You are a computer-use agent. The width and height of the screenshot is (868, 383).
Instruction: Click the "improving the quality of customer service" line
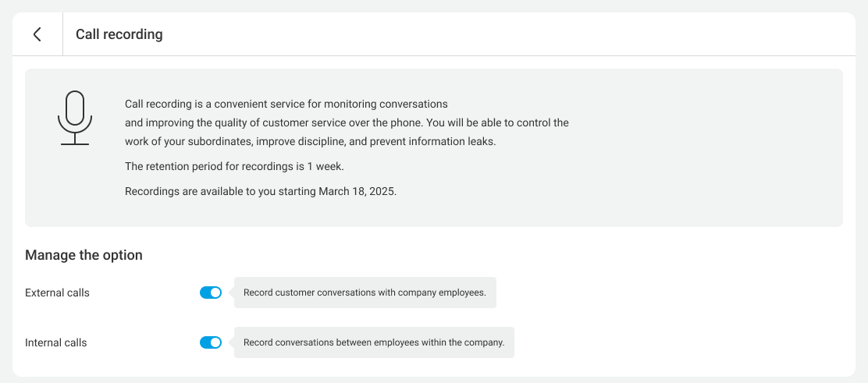347,122
